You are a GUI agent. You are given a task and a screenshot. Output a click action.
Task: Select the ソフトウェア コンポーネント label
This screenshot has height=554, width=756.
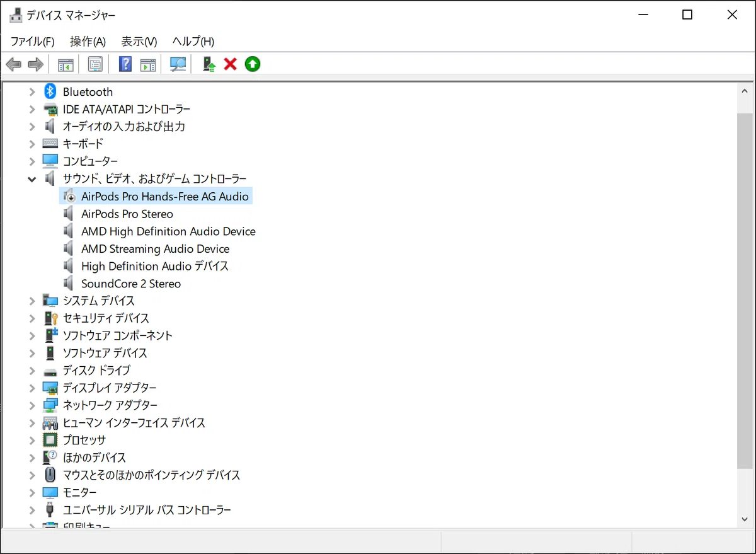pyautogui.click(x=117, y=335)
